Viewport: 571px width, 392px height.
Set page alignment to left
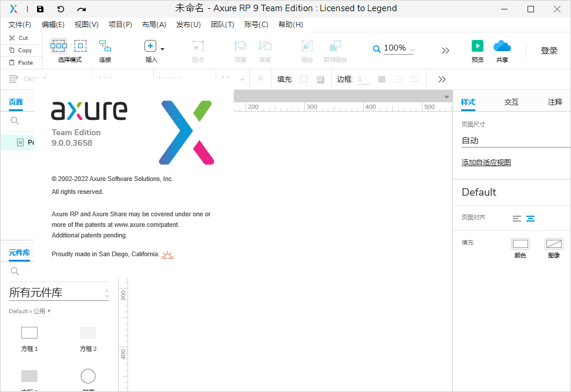pyautogui.click(x=517, y=219)
